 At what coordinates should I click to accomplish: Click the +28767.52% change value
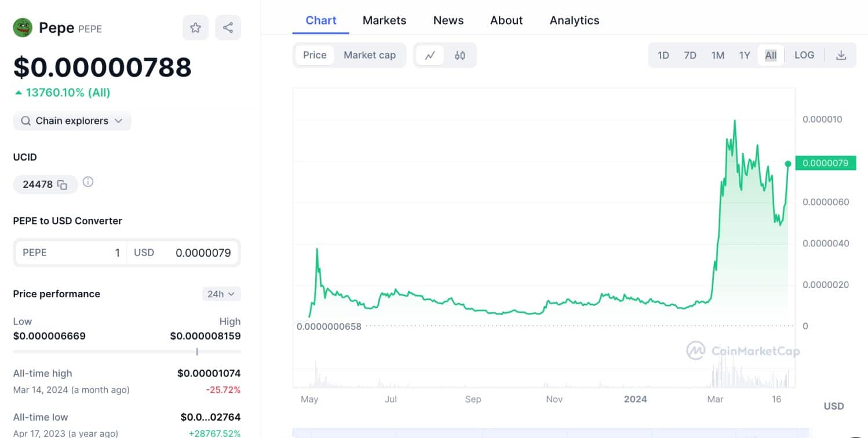point(214,433)
